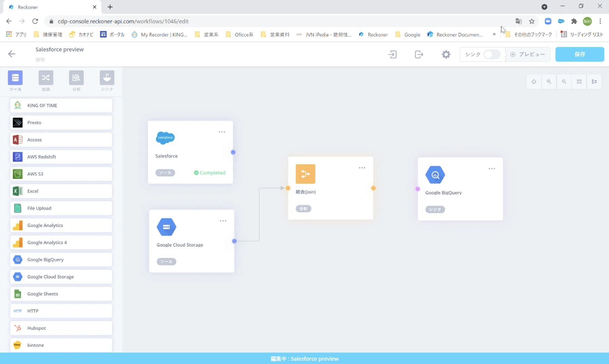Select AWS S3 source item

[x=61, y=174]
